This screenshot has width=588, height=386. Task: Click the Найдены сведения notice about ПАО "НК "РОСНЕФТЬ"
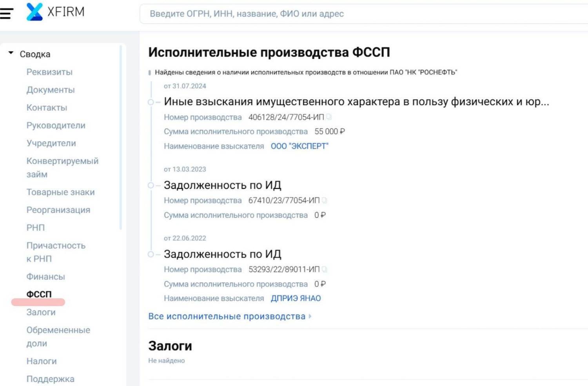pos(306,72)
